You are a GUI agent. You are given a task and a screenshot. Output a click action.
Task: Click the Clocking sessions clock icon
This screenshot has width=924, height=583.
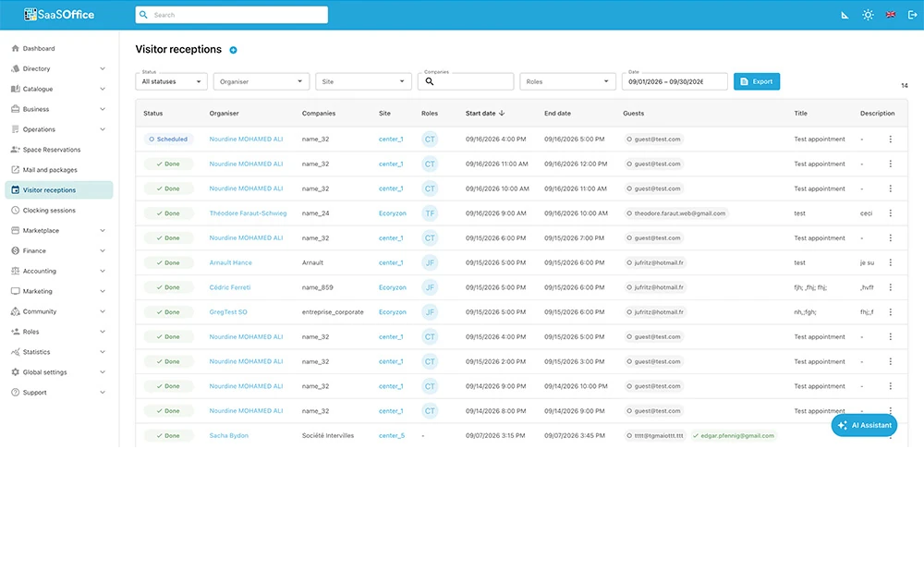pyautogui.click(x=16, y=211)
